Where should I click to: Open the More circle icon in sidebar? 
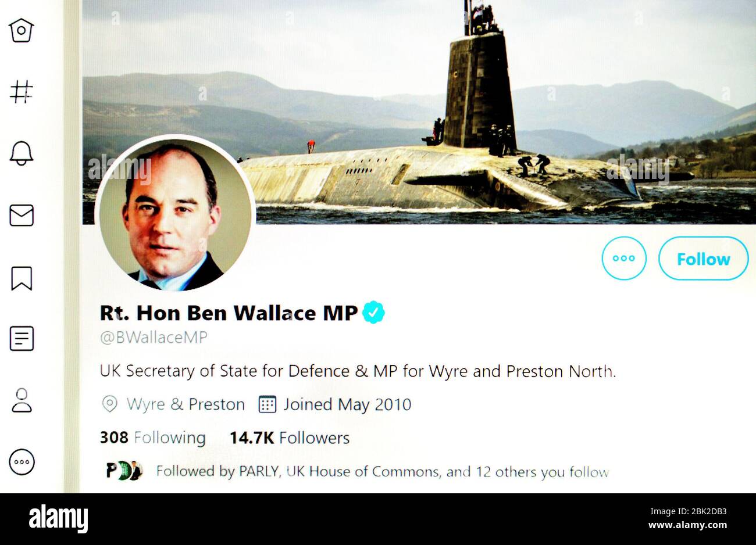(x=22, y=462)
